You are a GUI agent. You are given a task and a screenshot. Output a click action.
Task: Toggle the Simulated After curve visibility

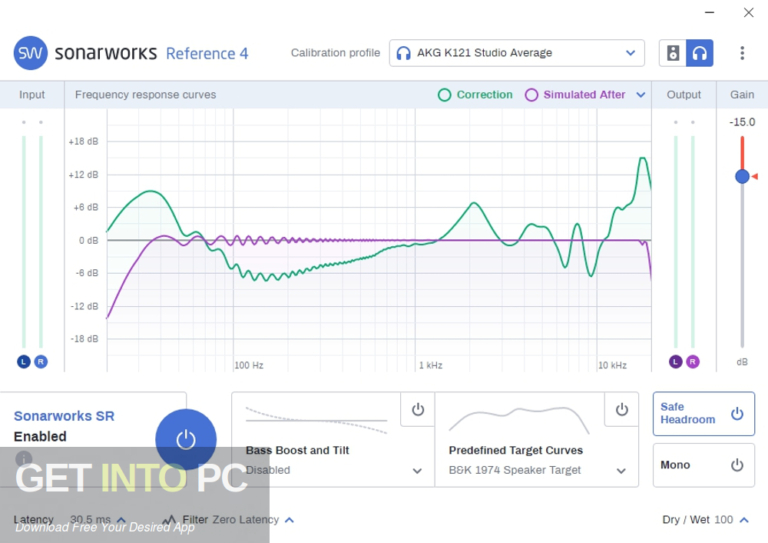[x=575, y=94]
